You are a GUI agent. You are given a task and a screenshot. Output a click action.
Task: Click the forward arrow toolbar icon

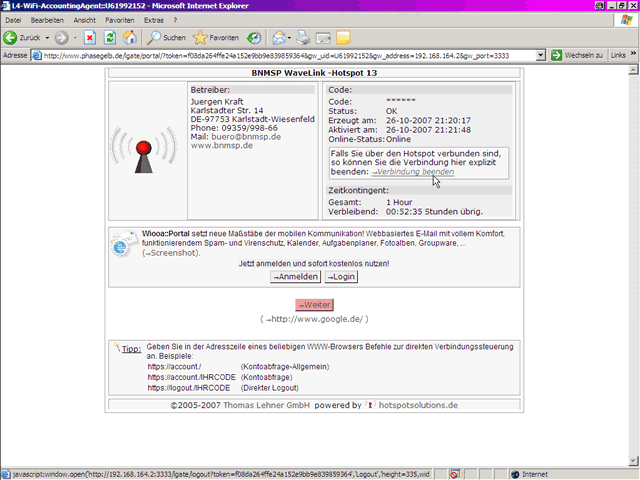pyautogui.click(x=62, y=38)
